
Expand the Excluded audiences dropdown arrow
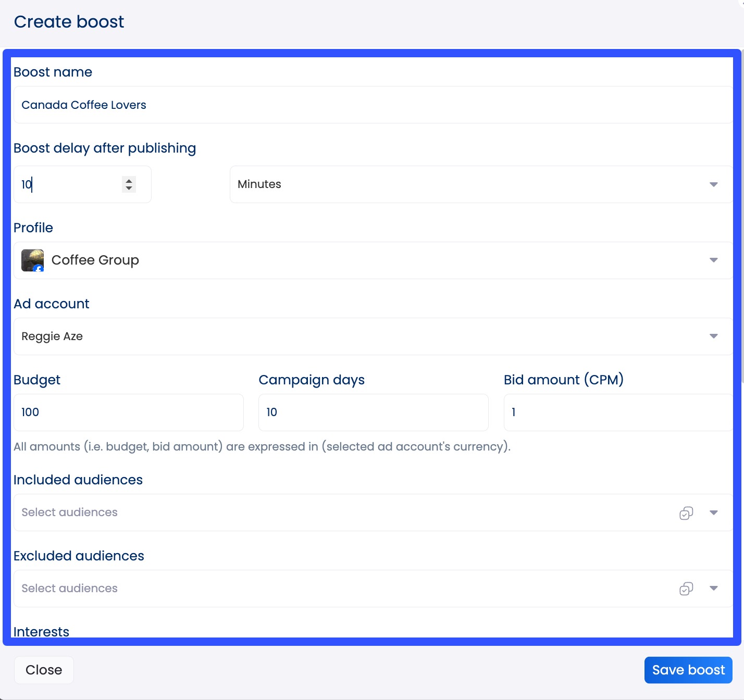(x=713, y=589)
